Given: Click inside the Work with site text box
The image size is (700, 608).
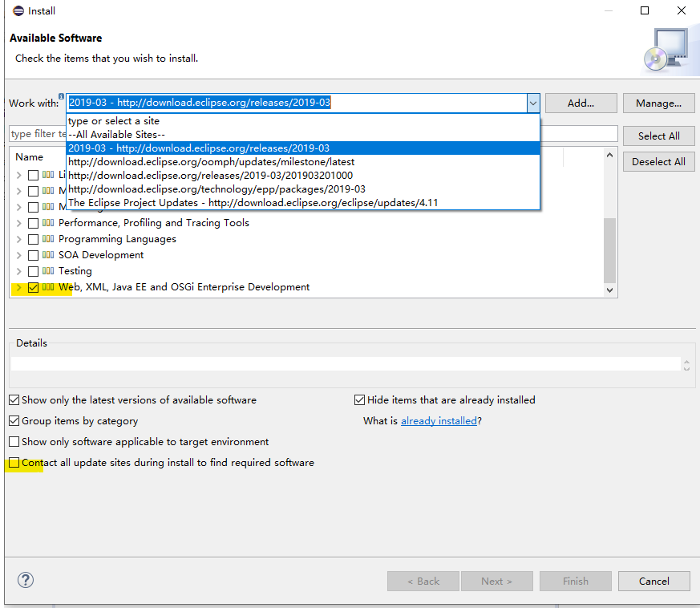Looking at the screenshot, I should coord(297,103).
